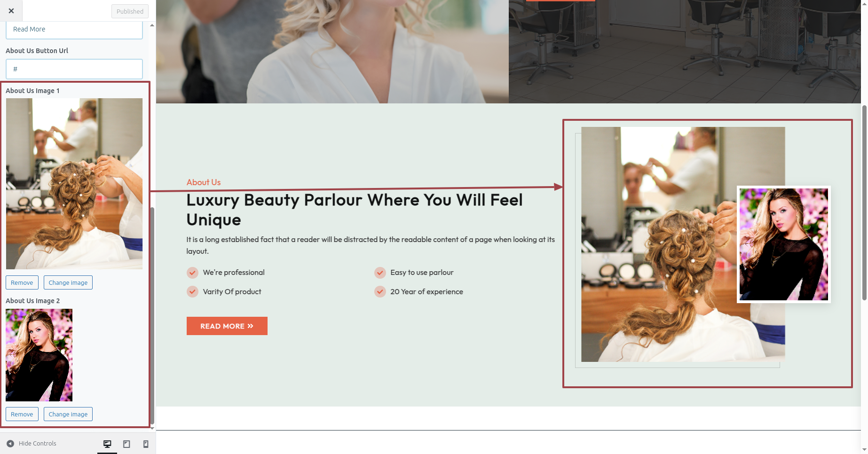Click the Hide Controls arrow icon

click(x=10, y=443)
